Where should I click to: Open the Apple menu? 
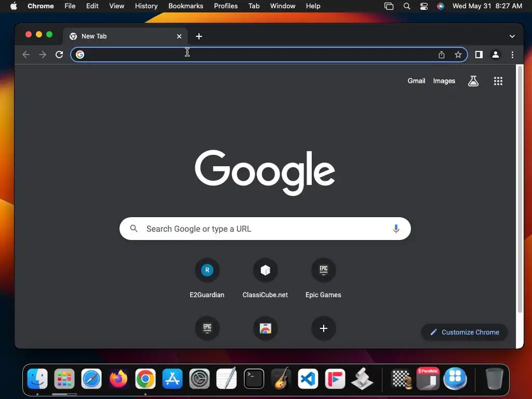14,6
